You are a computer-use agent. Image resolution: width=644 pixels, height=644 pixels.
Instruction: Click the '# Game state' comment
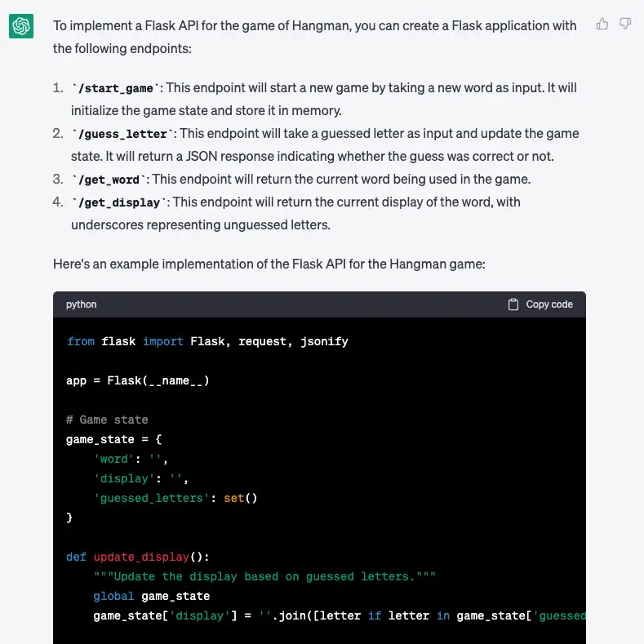[x=107, y=420]
